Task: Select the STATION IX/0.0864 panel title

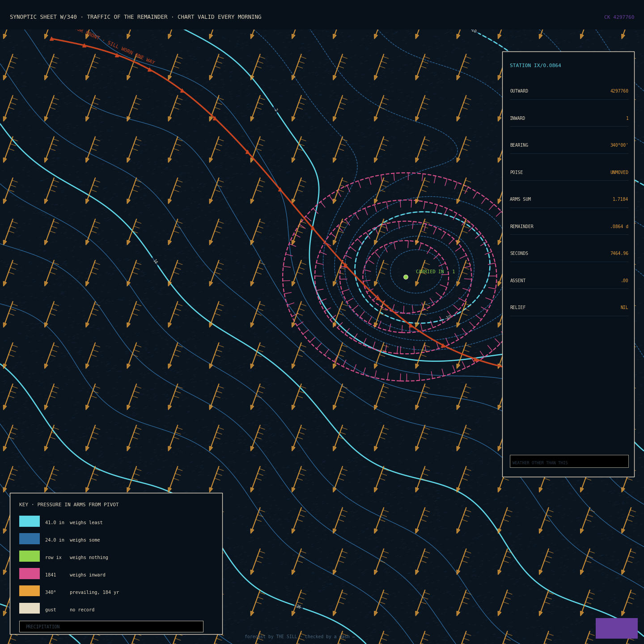Action: pyautogui.click(x=535, y=66)
